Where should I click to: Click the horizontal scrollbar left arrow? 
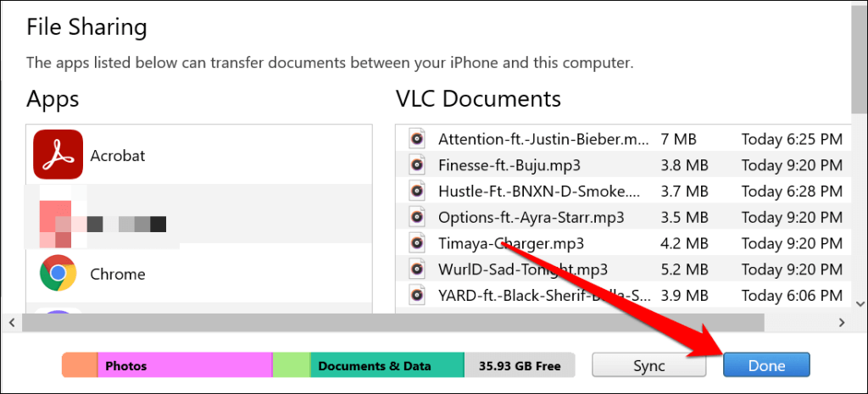[12, 323]
